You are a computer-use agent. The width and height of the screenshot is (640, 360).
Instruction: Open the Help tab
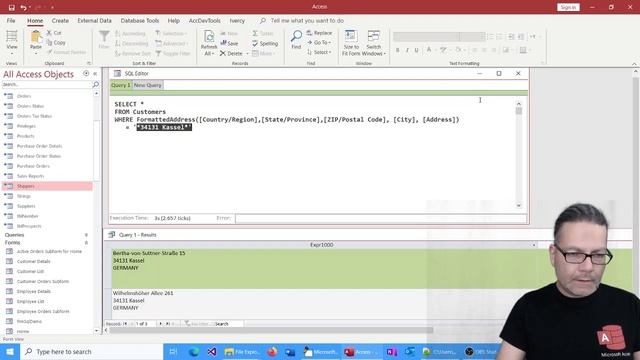(173, 20)
